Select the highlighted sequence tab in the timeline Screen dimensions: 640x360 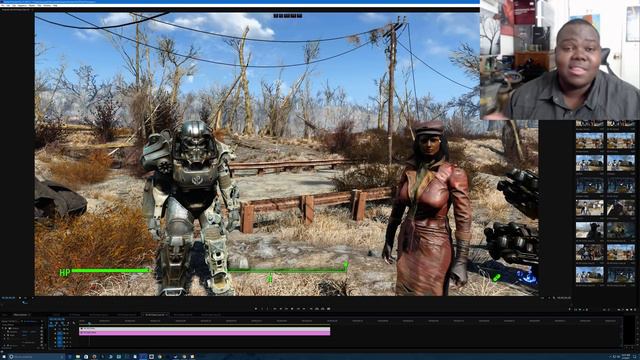pyautogui.click(x=155, y=315)
